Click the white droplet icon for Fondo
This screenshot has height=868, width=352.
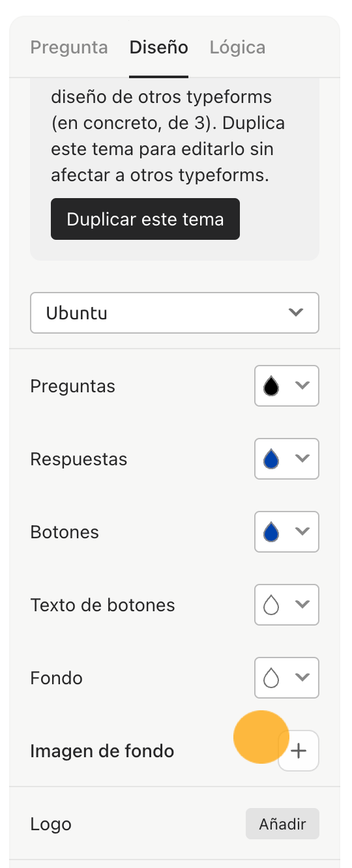tap(271, 678)
